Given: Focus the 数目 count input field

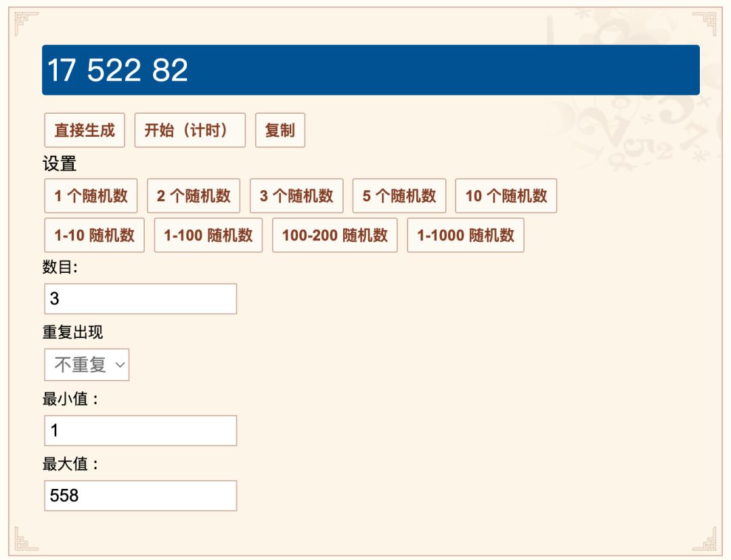Looking at the screenshot, I should pyautogui.click(x=140, y=299).
